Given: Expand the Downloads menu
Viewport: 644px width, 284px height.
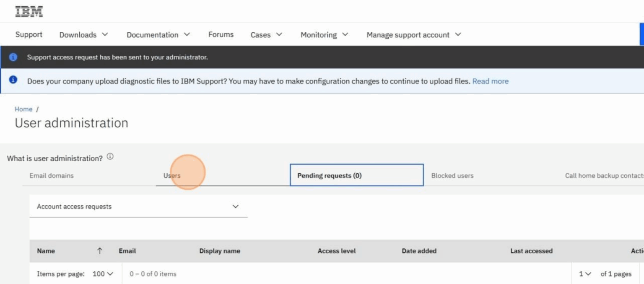Looking at the screenshot, I should click(83, 35).
